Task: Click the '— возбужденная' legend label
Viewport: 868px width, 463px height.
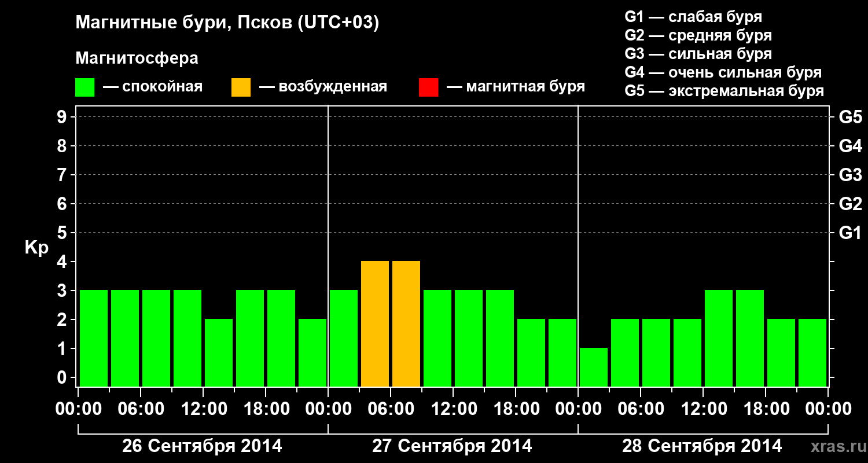Action: point(323,87)
